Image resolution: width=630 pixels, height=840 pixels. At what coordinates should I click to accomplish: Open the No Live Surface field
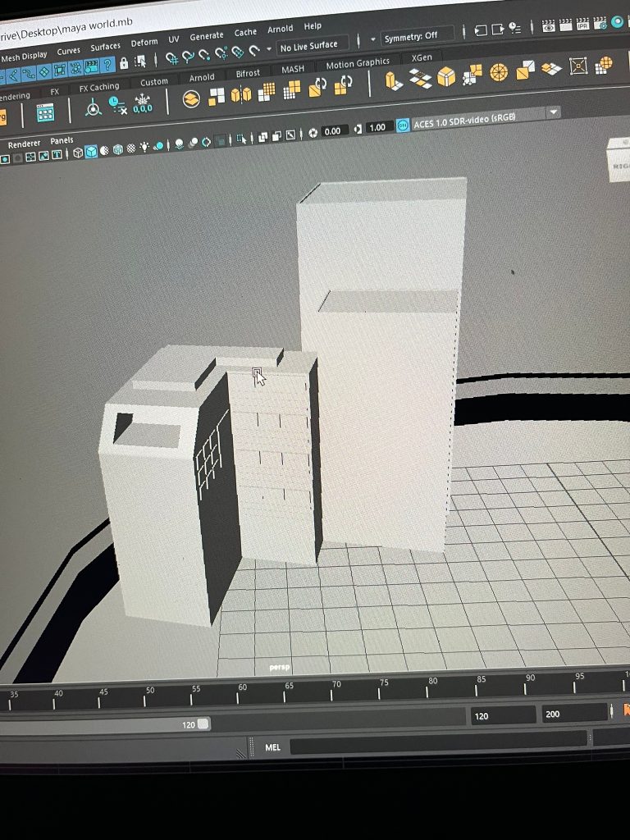312,46
